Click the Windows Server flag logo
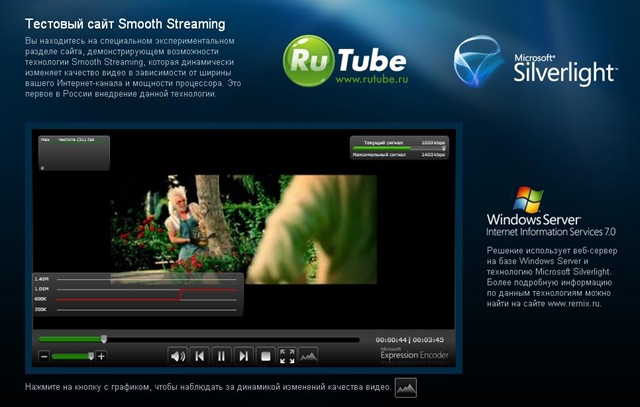 tap(528, 200)
